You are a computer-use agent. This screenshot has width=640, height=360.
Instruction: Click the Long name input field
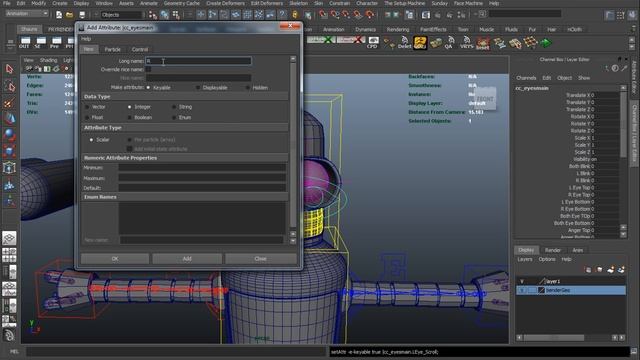(x=198, y=61)
